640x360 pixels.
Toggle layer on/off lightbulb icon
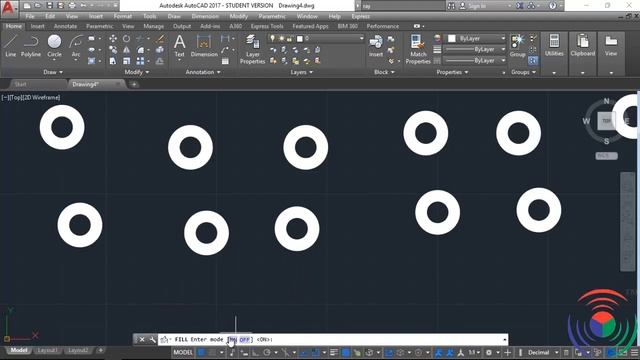(273, 38)
